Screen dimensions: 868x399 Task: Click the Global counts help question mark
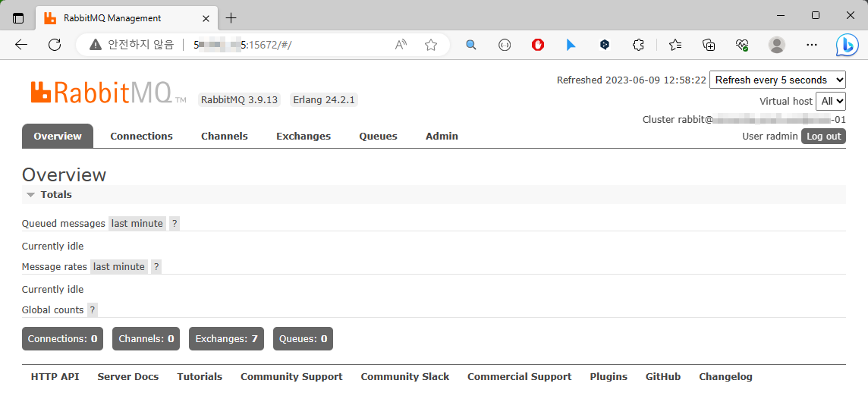(x=93, y=310)
